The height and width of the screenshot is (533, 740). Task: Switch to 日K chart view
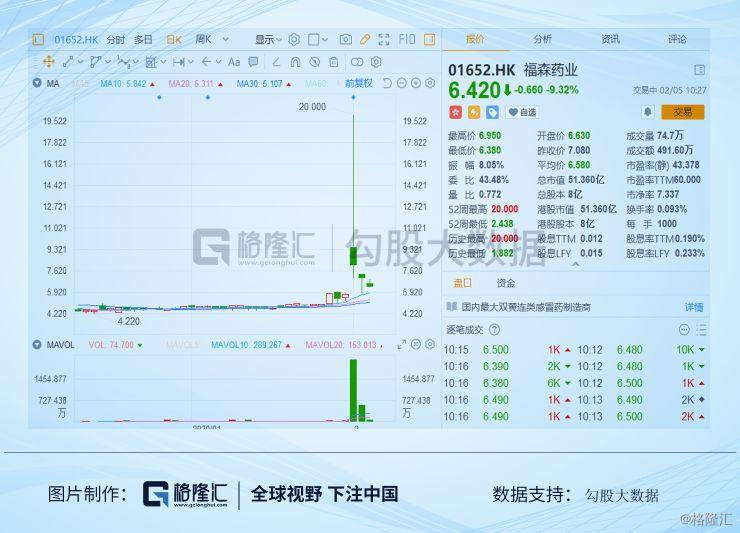click(x=174, y=40)
